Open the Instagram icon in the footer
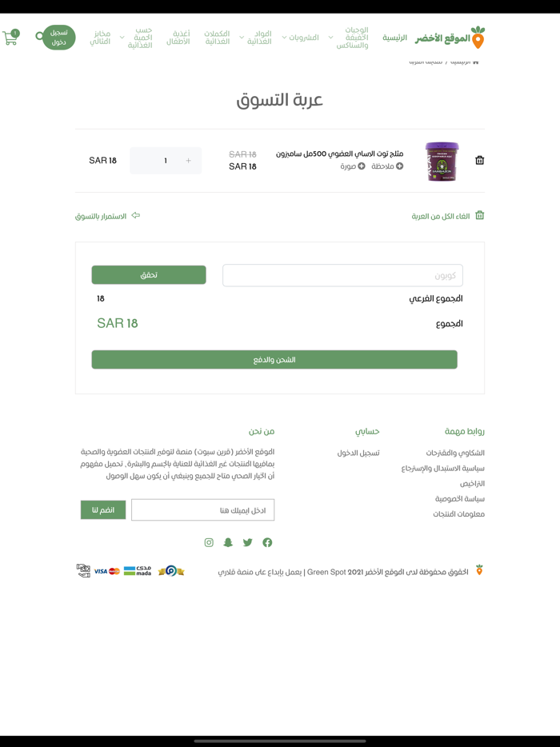 coord(208,542)
